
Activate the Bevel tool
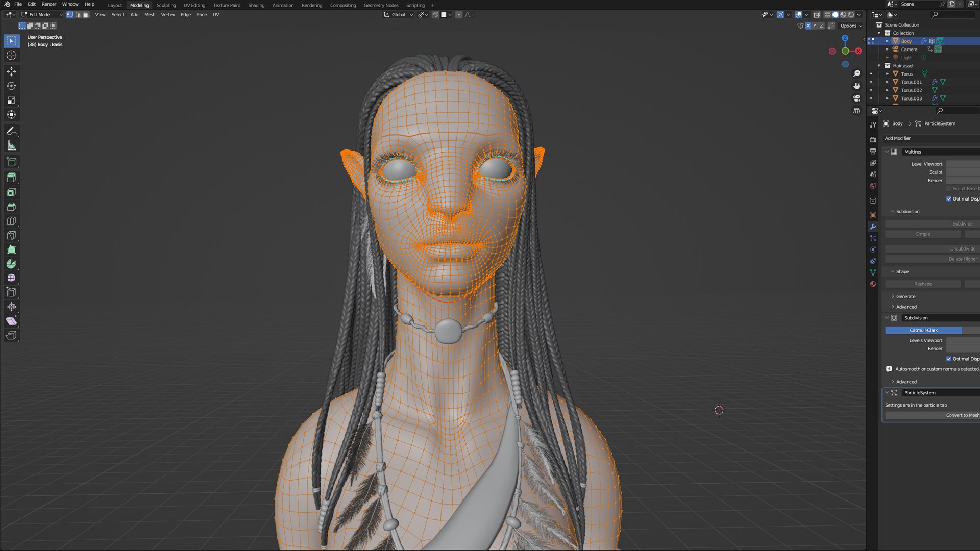click(11, 207)
